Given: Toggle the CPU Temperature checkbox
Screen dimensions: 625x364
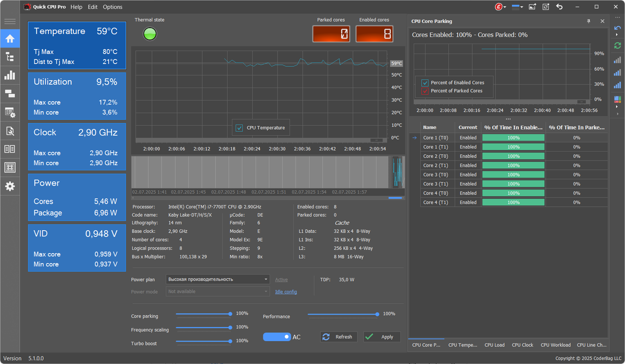Looking at the screenshot, I should (240, 128).
